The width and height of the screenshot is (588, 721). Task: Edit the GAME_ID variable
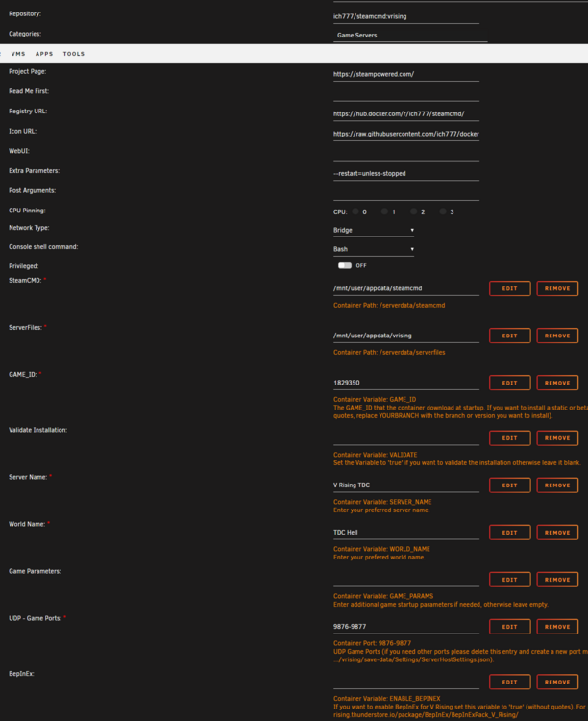click(x=510, y=383)
